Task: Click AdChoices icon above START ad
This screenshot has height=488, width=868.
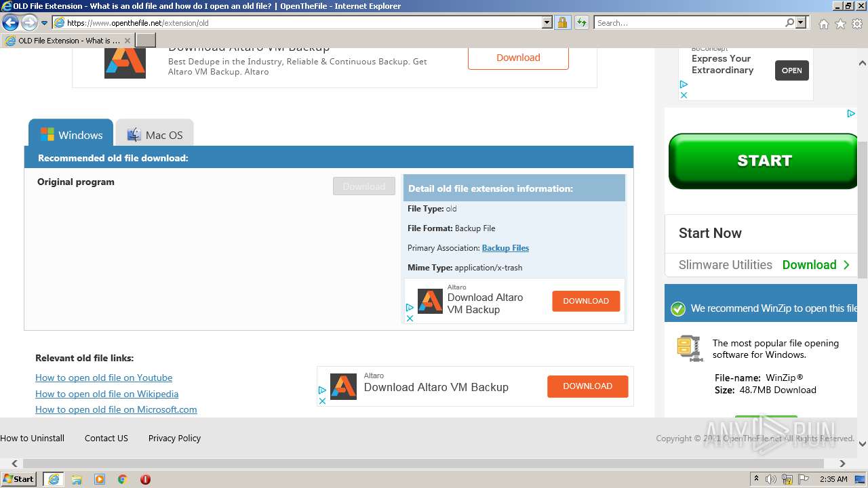Action: coord(851,114)
